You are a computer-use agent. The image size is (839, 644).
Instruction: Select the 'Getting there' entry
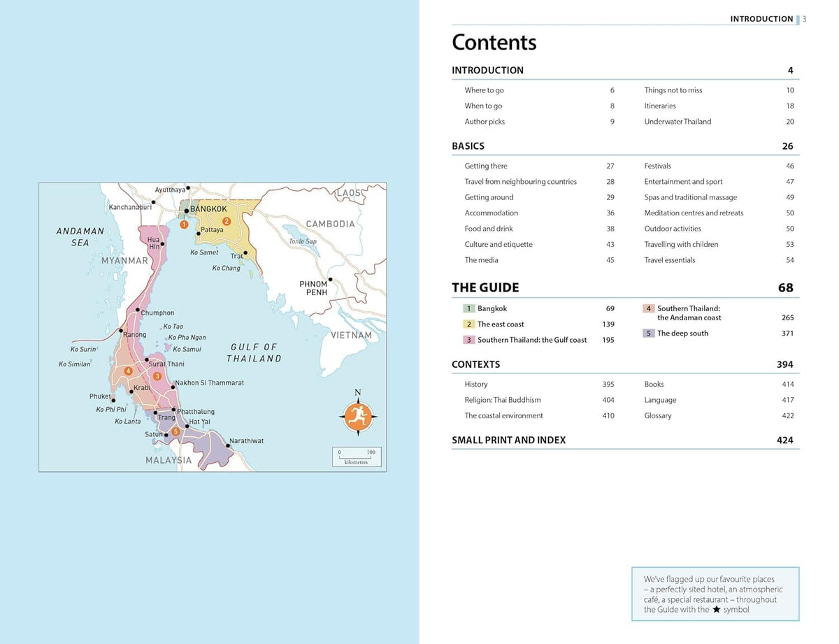pyautogui.click(x=486, y=166)
